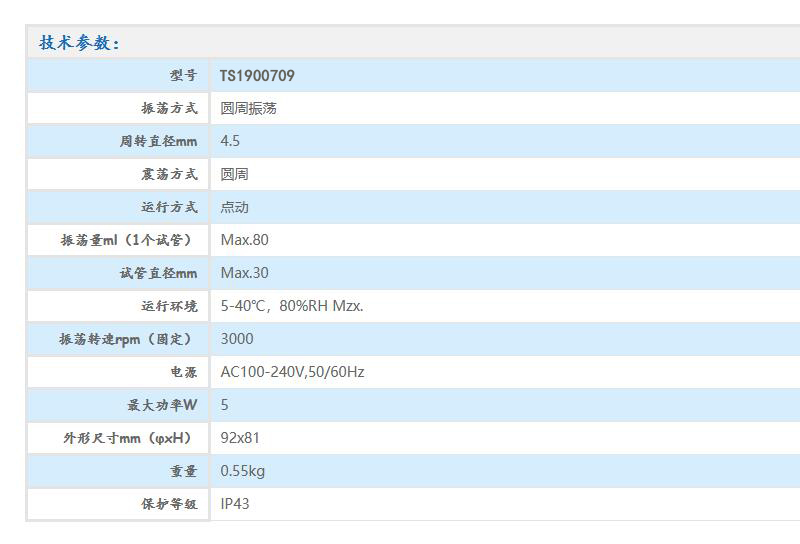Select the IP43 protection rating value
The width and height of the screenshot is (800, 544).
click(x=235, y=504)
